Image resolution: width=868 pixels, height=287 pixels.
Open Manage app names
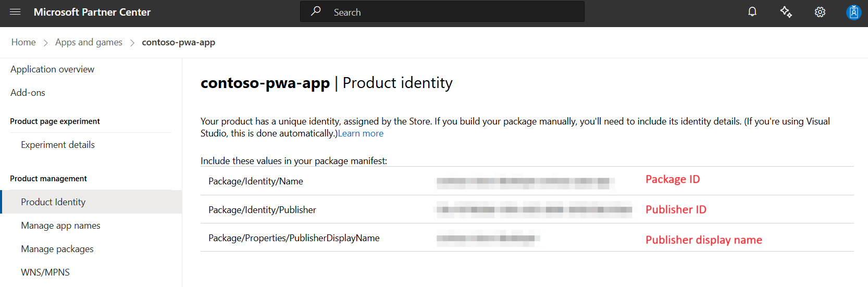coord(60,226)
